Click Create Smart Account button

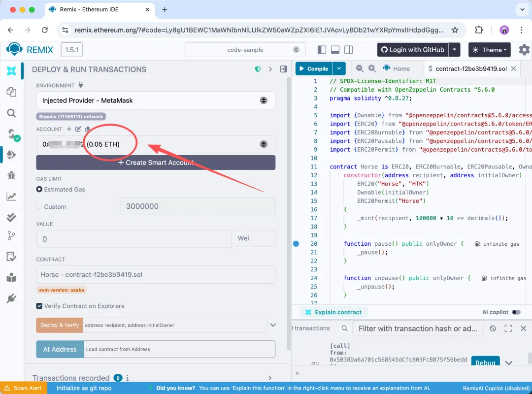point(156,163)
